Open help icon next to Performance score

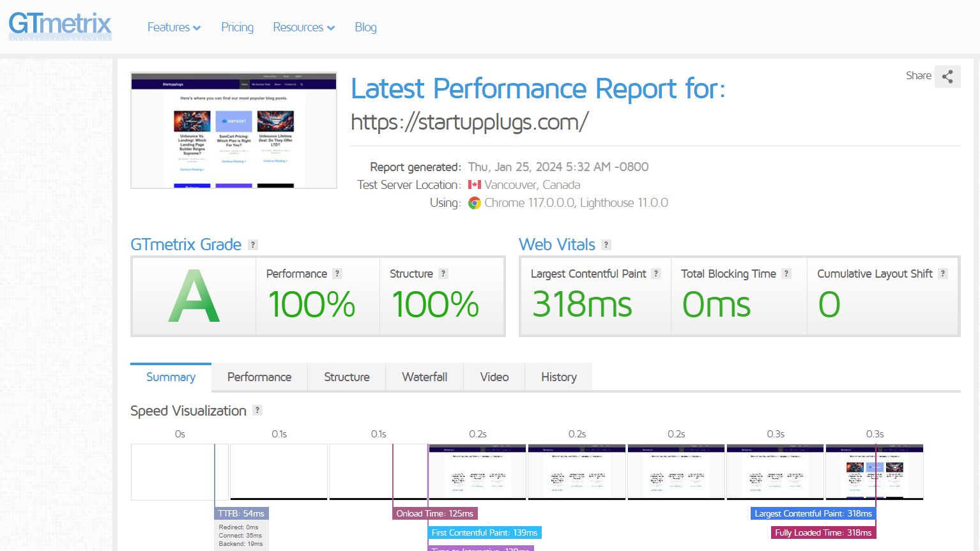click(337, 273)
